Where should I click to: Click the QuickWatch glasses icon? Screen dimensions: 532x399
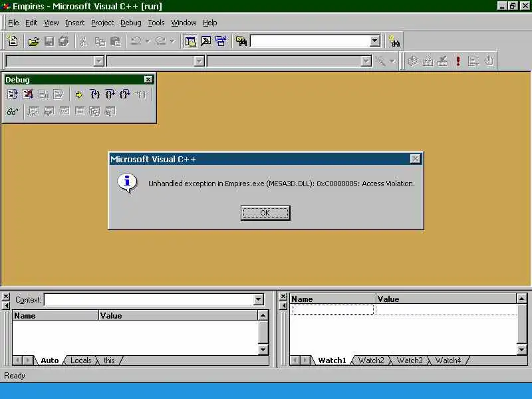click(x=13, y=111)
